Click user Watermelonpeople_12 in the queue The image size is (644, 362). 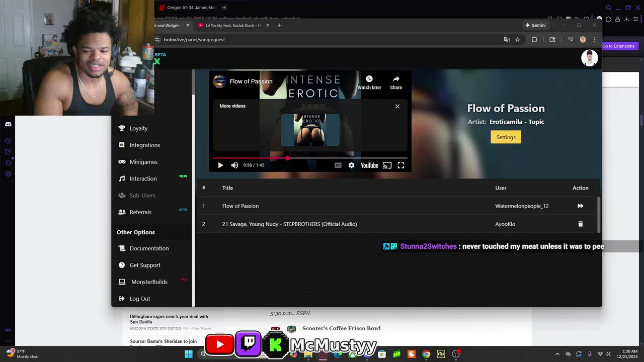coord(522,206)
